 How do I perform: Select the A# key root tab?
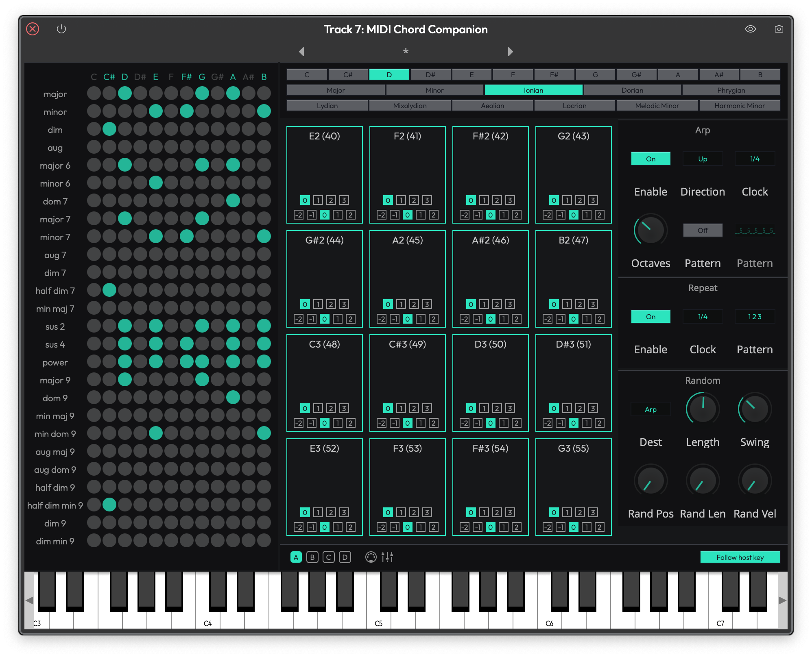click(719, 74)
